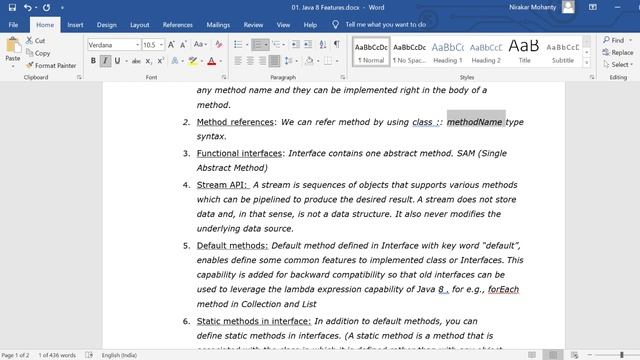Image resolution: width=640 pixels, height=360 pixels.
Task: Save the document with the floppy icon
Action: (x=12, y=7)
